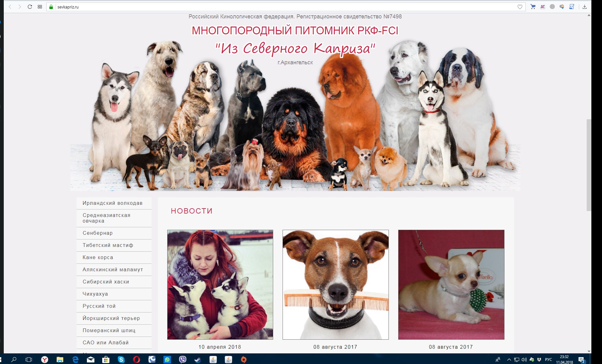Screen dimensions: 602x364
Task: Click the blue script code extension icon
Action: (571, 7)
